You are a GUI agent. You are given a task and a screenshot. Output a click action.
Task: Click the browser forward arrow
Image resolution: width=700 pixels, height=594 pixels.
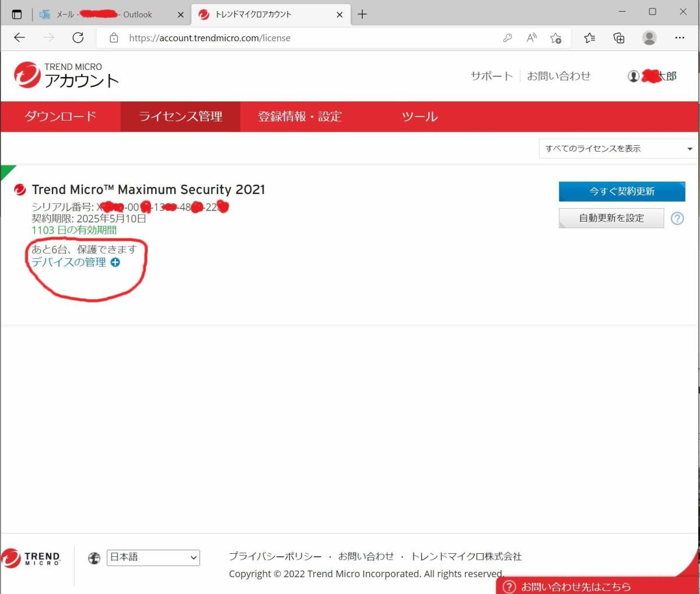coord(49,38)
